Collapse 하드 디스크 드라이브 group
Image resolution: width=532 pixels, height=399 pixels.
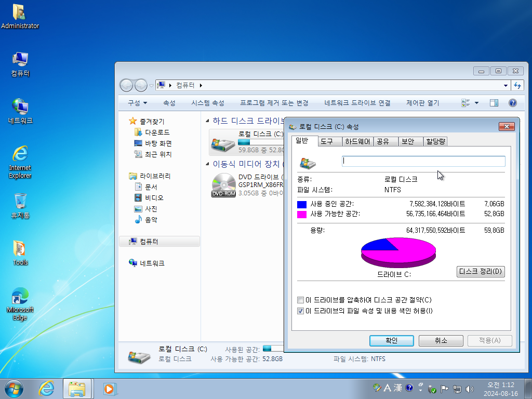[x=207, y=121]
